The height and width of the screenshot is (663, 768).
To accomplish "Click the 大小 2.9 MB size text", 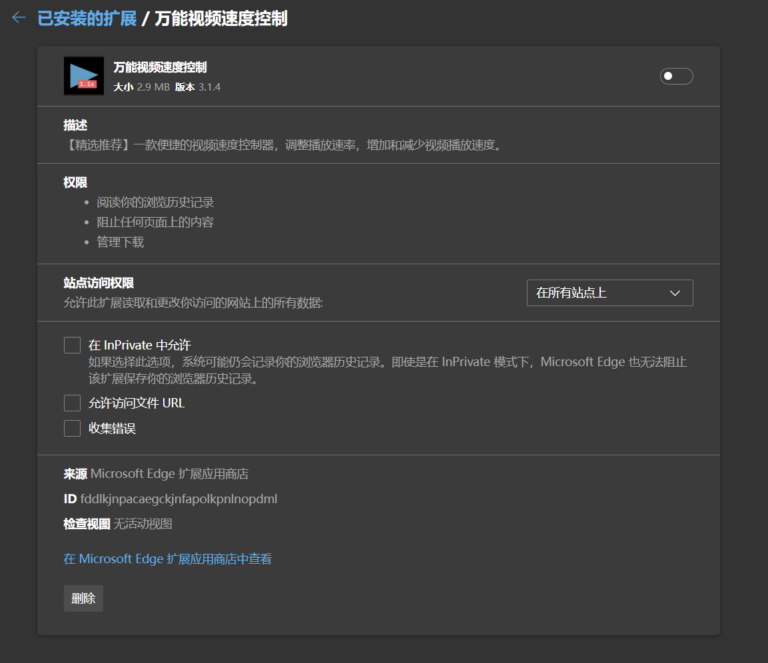I will 142,87.
